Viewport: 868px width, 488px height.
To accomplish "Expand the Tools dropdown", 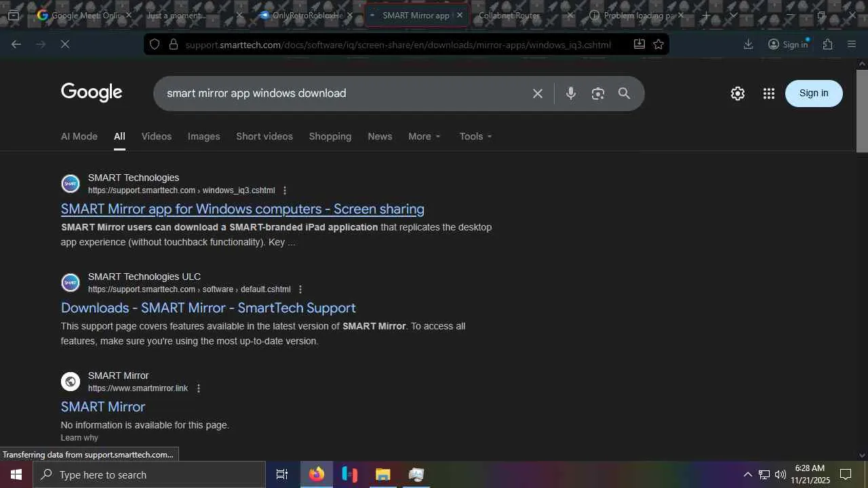I will (x=476, y=136).
